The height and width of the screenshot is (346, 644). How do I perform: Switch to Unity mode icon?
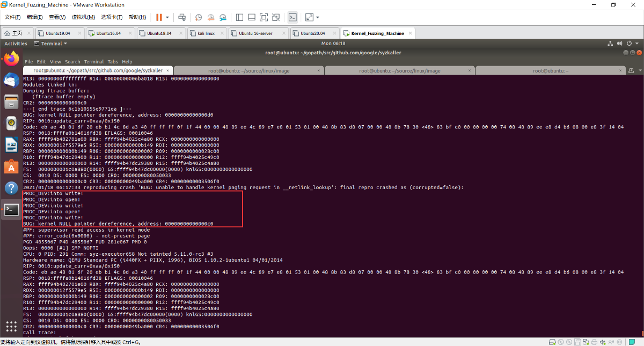[x=276, y=17]
